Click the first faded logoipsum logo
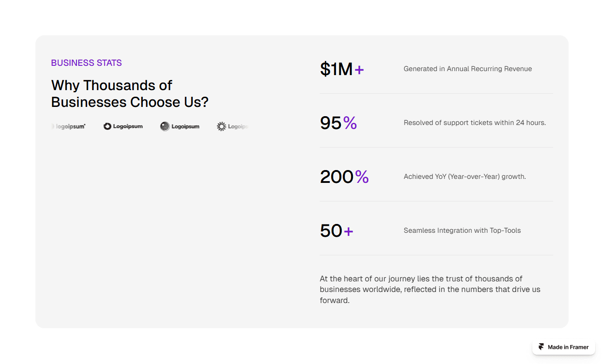The width and height of the screenshot is (604, 364). pos(69,126)
